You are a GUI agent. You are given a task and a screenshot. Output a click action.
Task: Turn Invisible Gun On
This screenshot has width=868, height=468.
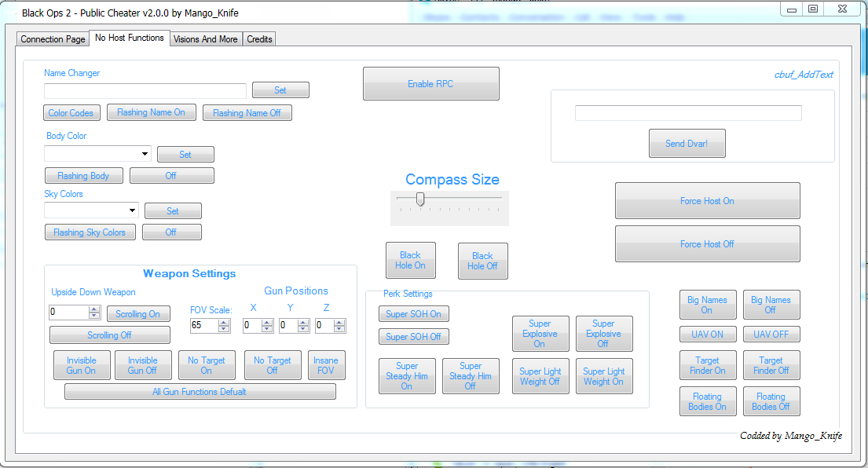82,365
